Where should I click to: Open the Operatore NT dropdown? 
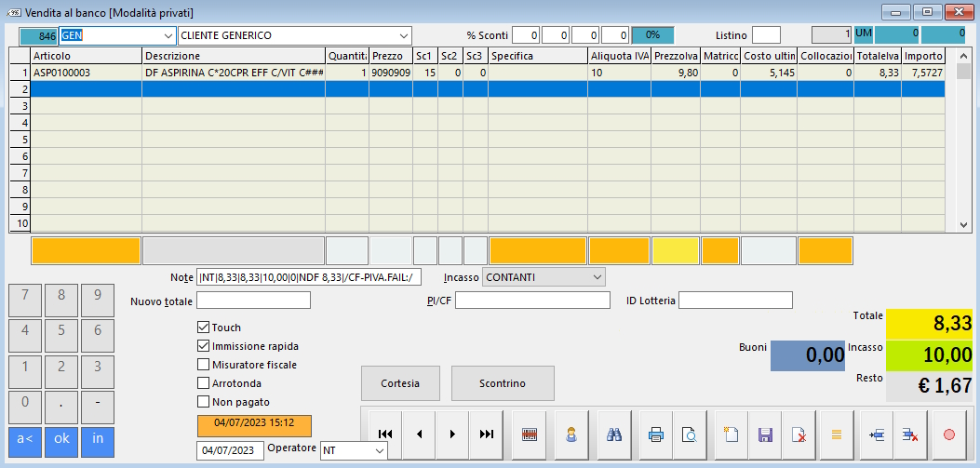[x=380, y=450]
